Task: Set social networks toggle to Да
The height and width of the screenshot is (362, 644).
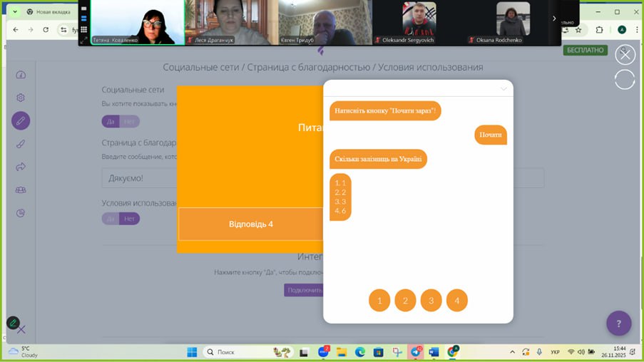Action: tap(111, 121)
